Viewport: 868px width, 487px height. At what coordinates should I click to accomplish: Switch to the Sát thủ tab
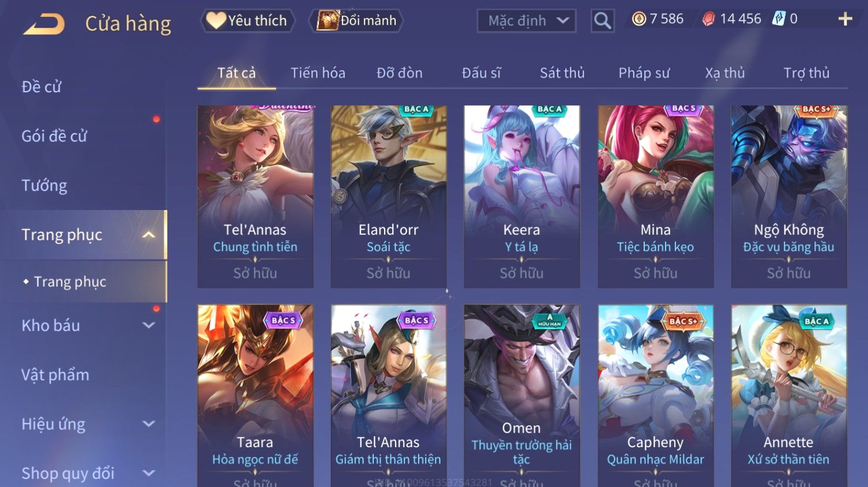(562, 73)
